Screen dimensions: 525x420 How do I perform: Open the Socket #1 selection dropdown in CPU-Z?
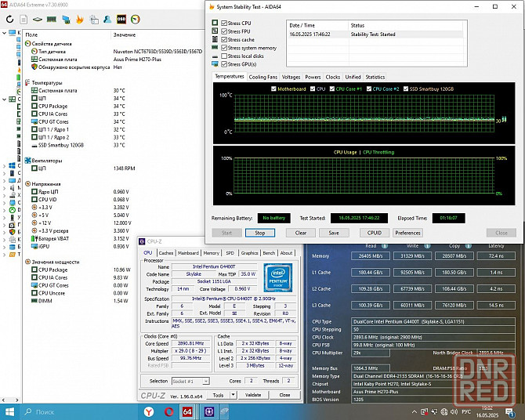click(x=206, y=381)
